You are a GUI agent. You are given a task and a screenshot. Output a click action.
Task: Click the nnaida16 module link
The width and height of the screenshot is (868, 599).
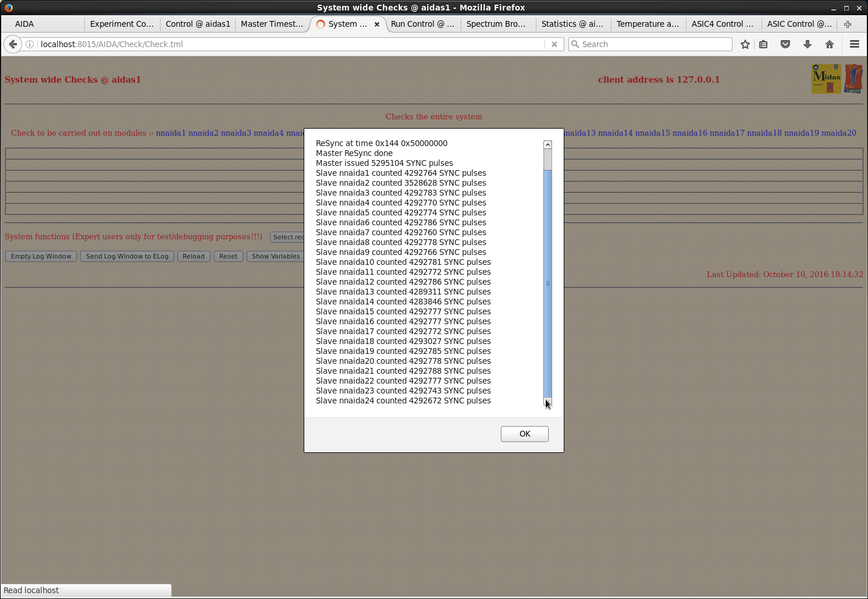690,133
